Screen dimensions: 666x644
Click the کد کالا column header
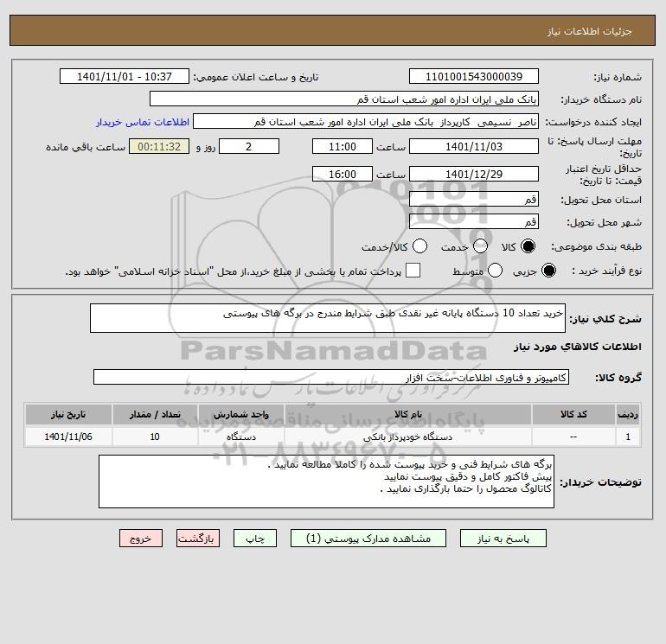point(573,414)
